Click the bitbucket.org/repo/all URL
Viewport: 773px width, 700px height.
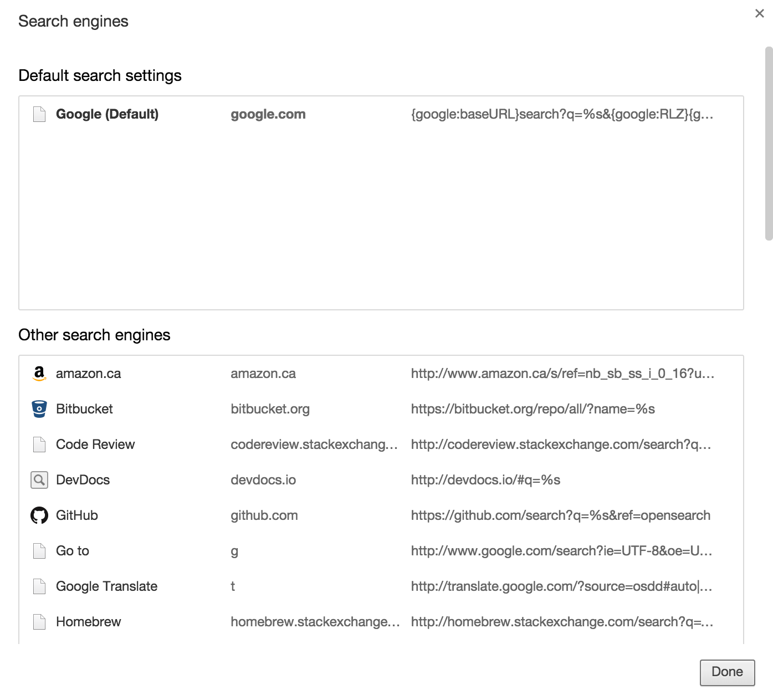point(533,409)
